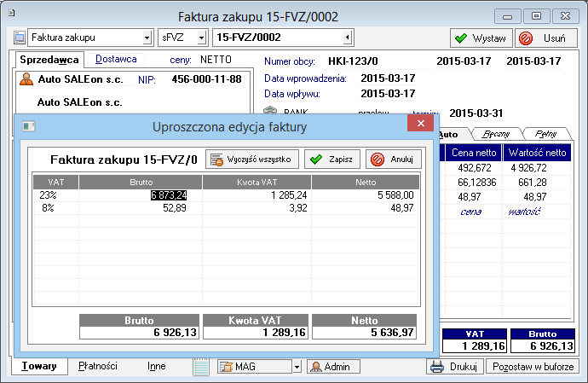The image size is (588, 383).
Task: Maximize the Faktura zakupu window
Action: coord(537,16)
